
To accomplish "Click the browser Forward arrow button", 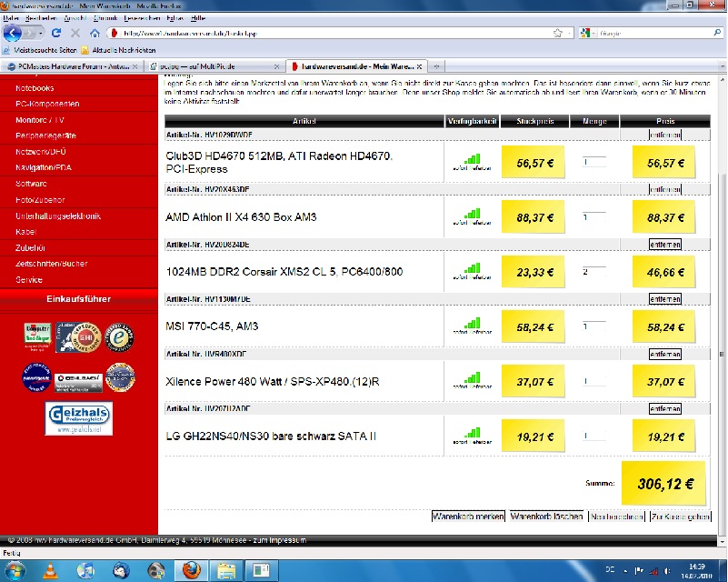I will coord(30,34).
